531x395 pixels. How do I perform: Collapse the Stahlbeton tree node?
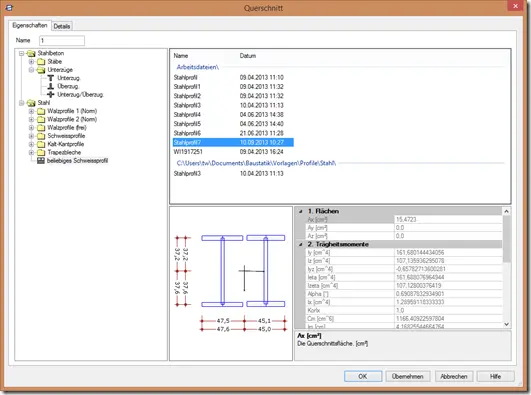21,54
